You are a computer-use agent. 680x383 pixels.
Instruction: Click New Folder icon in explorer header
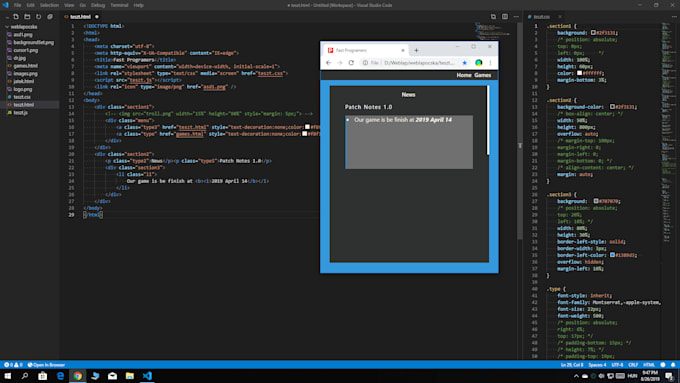[x=27, y=16]
